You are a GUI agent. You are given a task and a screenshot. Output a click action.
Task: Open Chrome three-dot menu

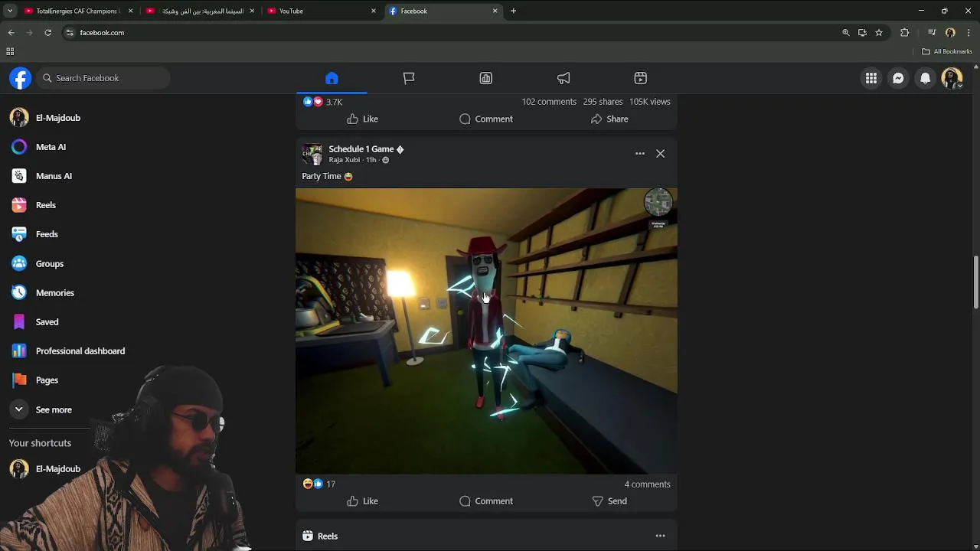click(x=969, y=32)
